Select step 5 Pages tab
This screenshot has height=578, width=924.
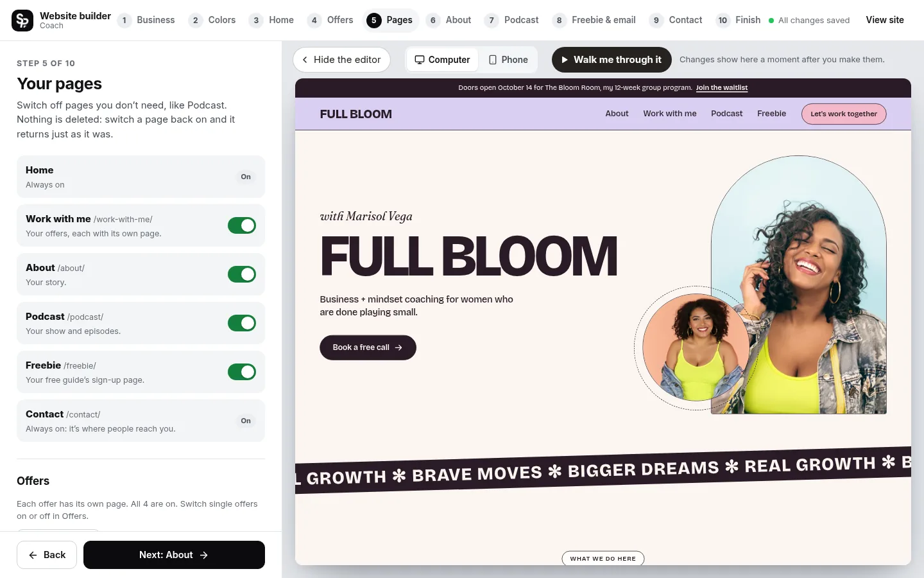click(x=390, y=20)
